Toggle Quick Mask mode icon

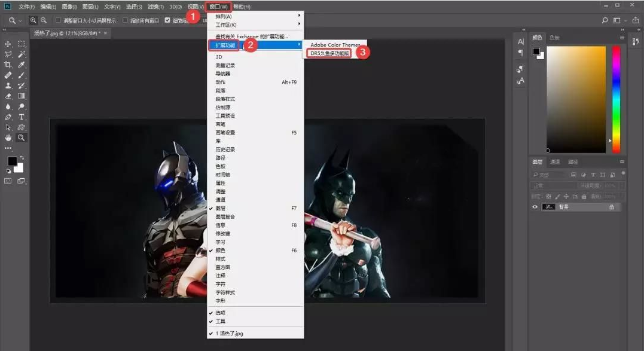click(x=8, y=181)
